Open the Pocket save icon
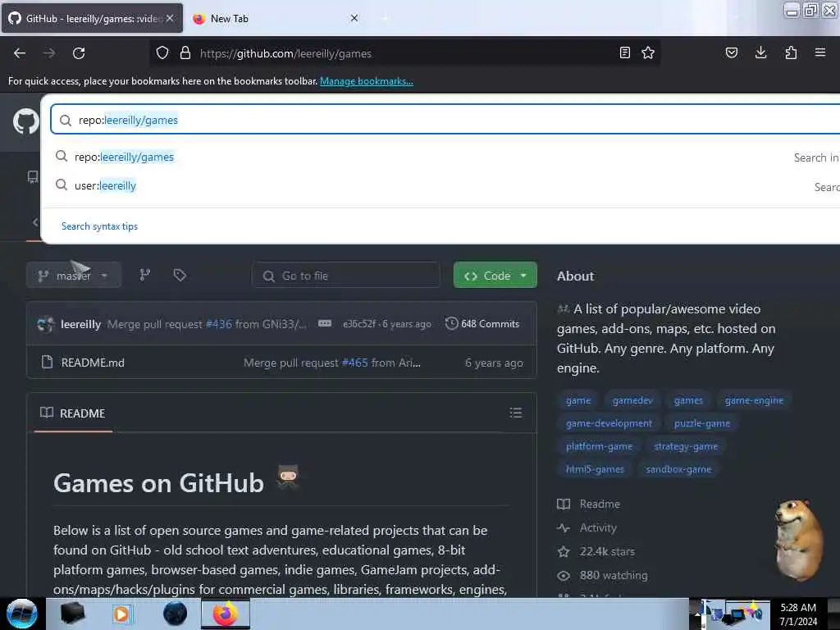Image resolution: width=840 pixels, height=630 pixels. pyautogui.click(x=732, y=53)
